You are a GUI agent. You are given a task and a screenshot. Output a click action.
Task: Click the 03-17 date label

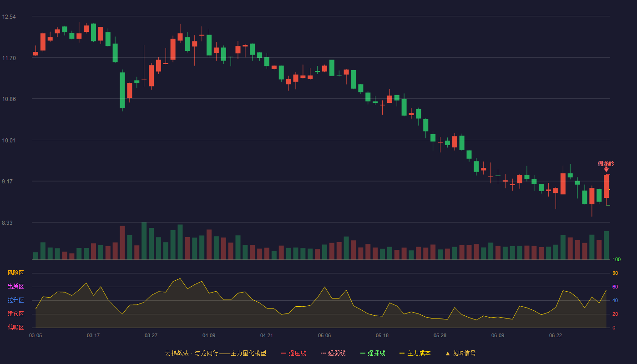point(93,335)
